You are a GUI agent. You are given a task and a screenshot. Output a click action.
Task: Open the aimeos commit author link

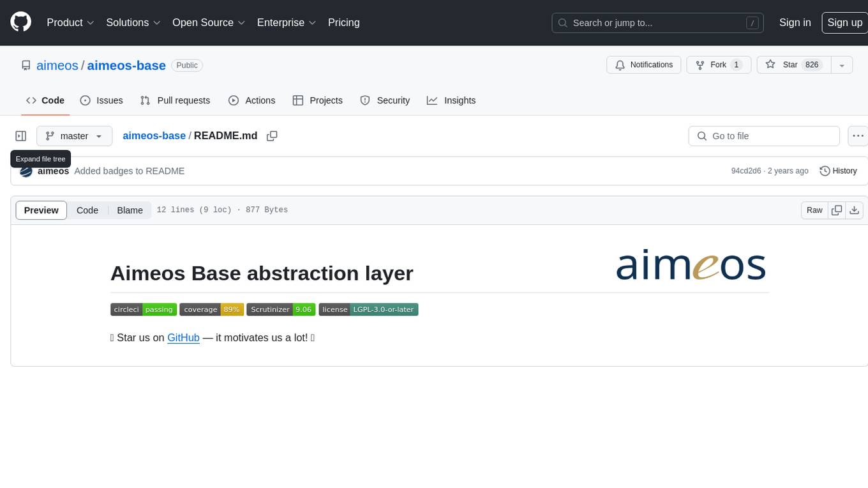point(54,171)
